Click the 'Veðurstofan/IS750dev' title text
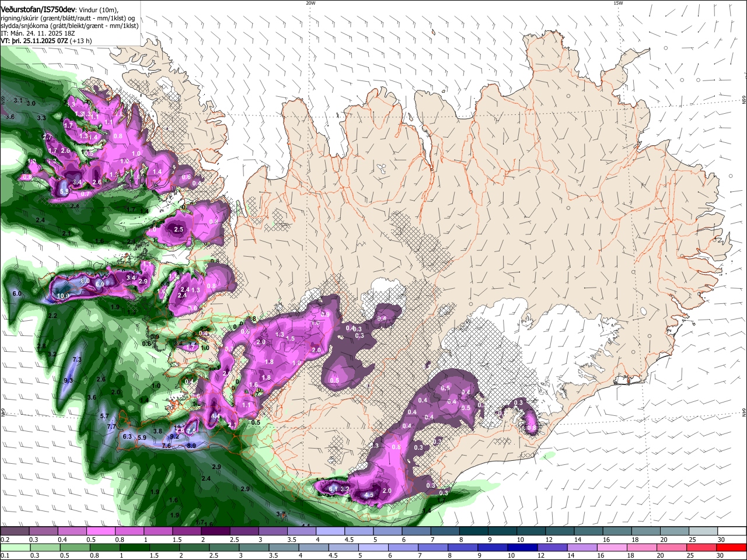The height and width of the screenshot is (560, 747). point(37,10)
